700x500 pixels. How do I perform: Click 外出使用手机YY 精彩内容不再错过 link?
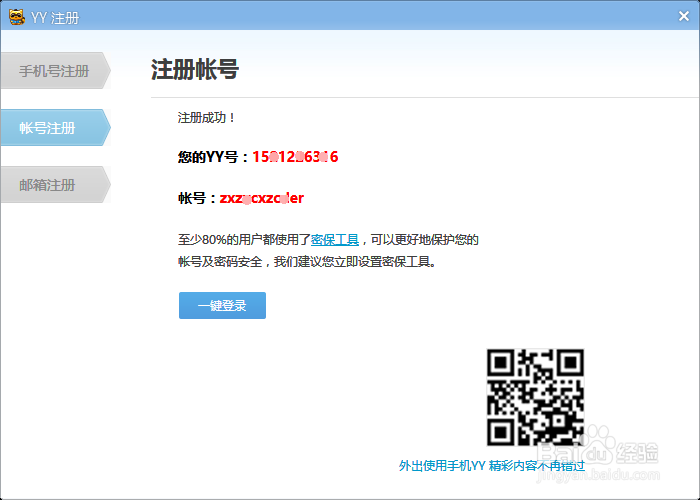pos(492,466)
